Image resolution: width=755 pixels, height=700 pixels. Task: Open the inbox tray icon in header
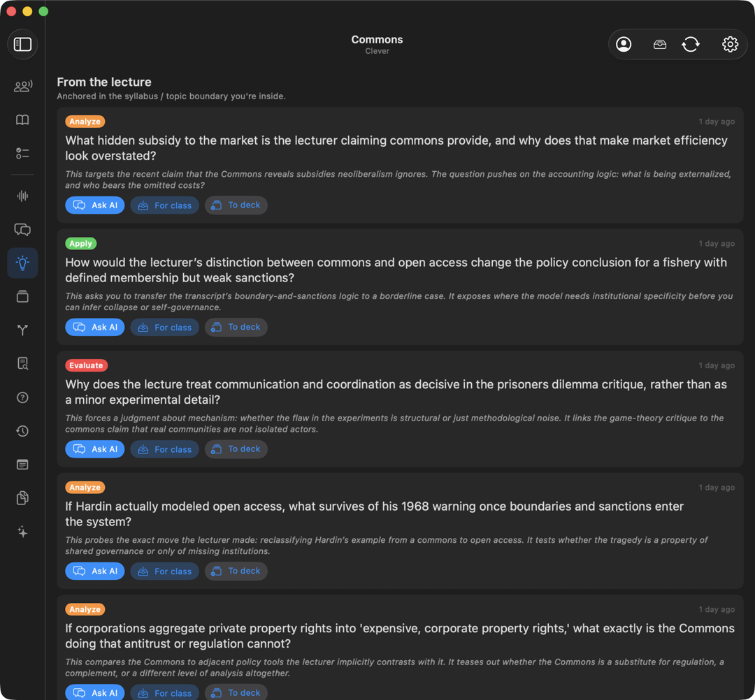pos(660,44)
